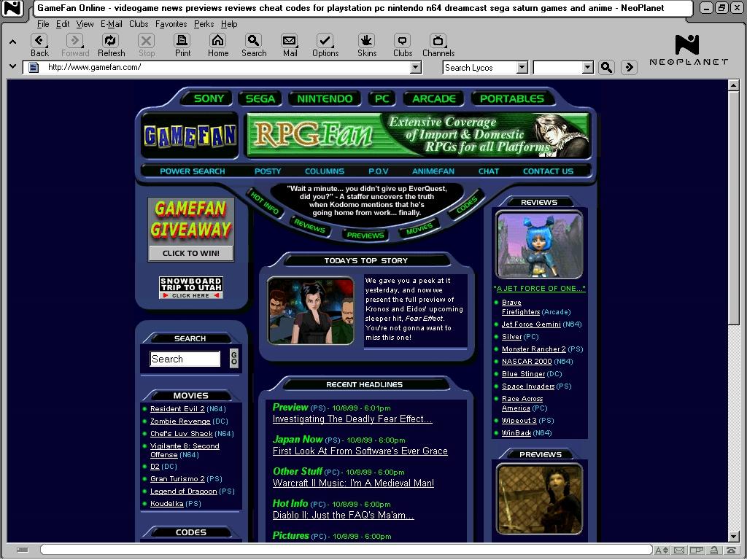
Task: Open the Search toolbar icon
Action: pyautogui.click(x=254, y=41)
